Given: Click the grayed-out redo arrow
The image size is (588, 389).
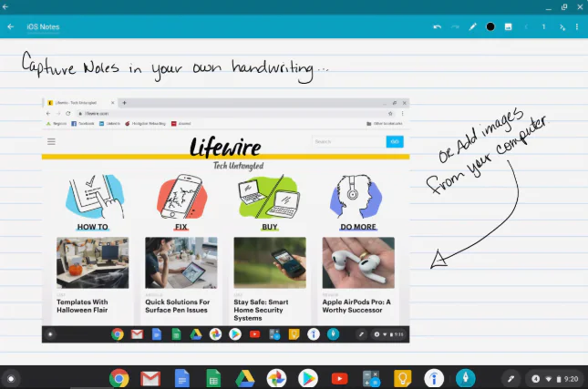Looking at the screenshot, I should 455,26.
